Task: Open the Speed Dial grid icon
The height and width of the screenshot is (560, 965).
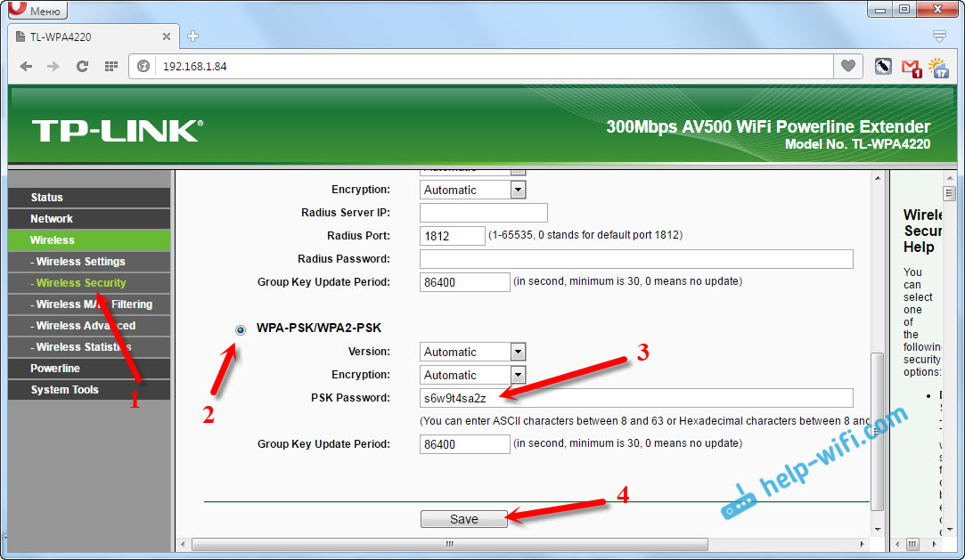Action: pyautogui.click(x=110, y=67)
